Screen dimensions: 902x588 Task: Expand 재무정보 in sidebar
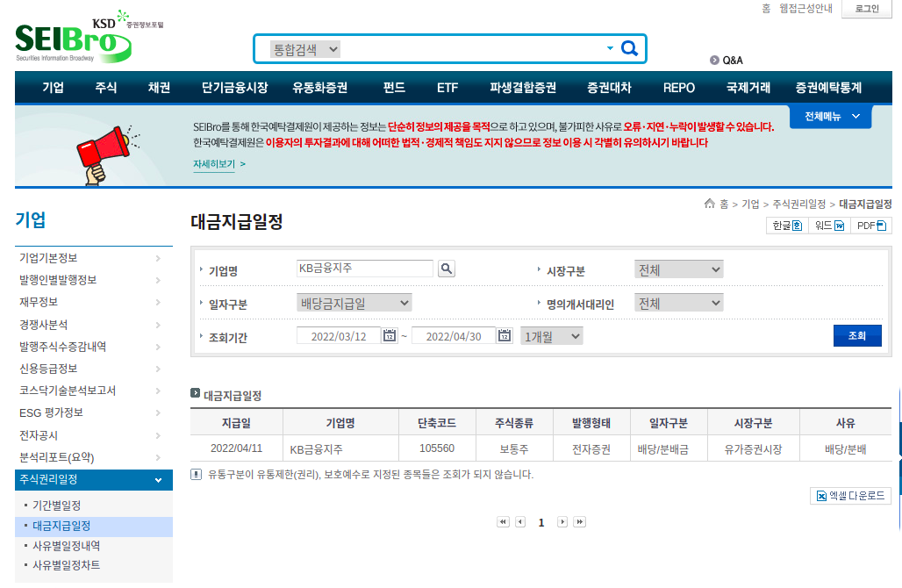coord(94,302)
